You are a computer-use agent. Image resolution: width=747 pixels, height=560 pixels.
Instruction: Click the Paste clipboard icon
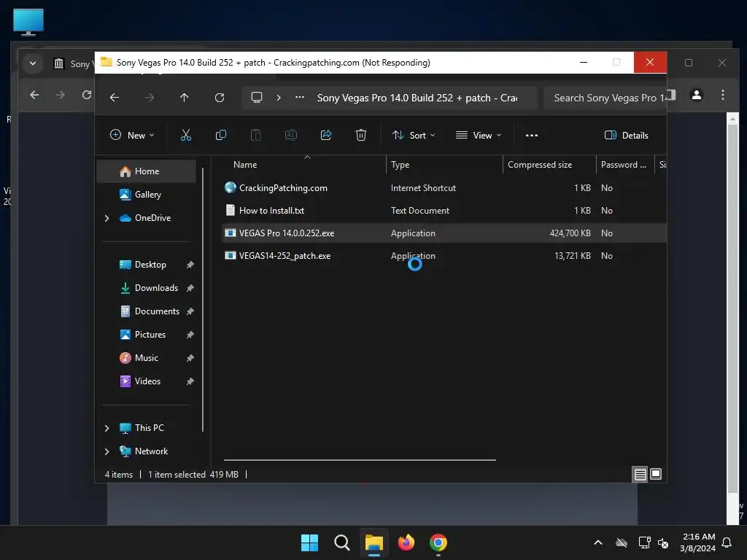[x=256, y=135]
